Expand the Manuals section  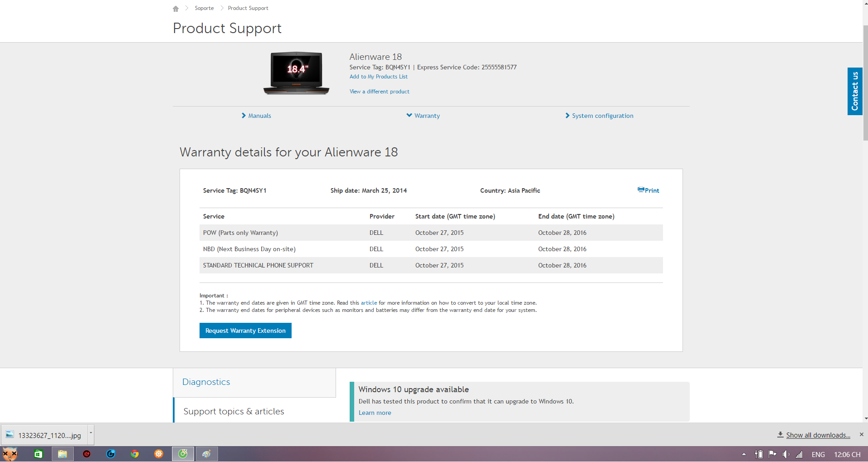pos(256,116)
